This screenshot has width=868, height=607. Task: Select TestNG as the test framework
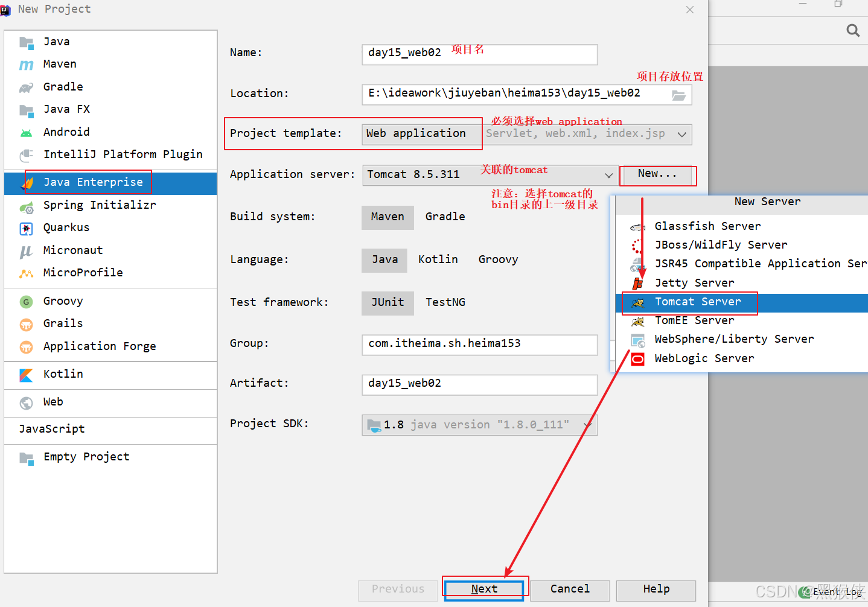pyautogui.click(x=445, y=302)
